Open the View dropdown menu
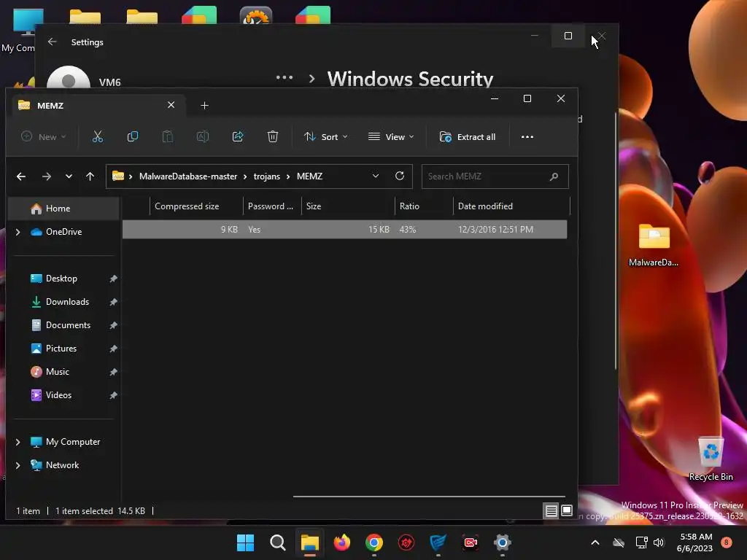This screenshot has height=560, width=747. pyautogui.click(x=391, y=136)
